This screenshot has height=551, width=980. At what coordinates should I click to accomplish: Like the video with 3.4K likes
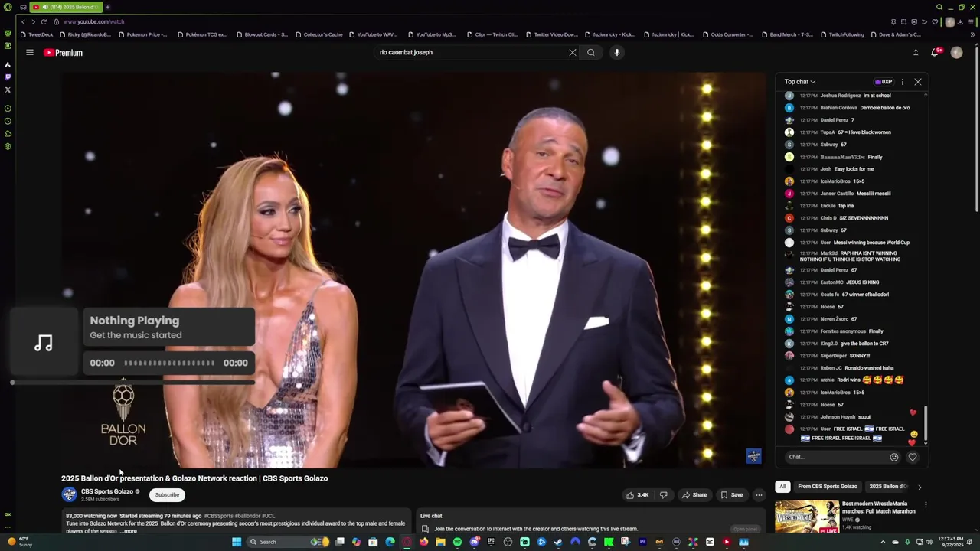pos(637,495)
